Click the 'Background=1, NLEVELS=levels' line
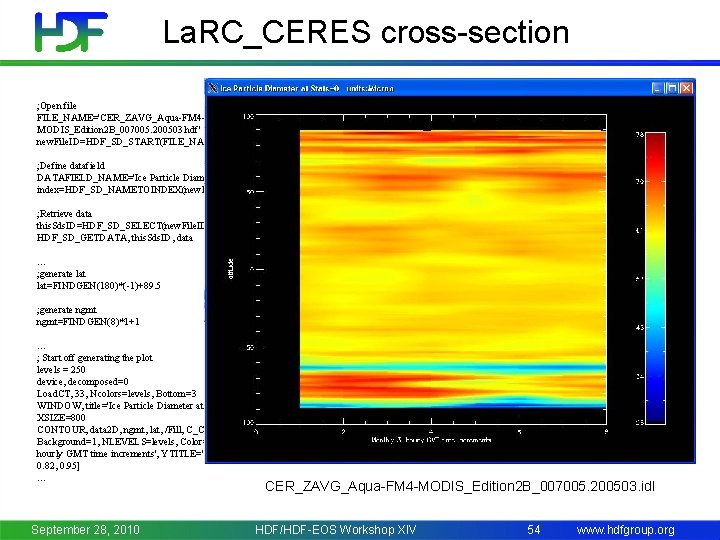 [120, 441]
